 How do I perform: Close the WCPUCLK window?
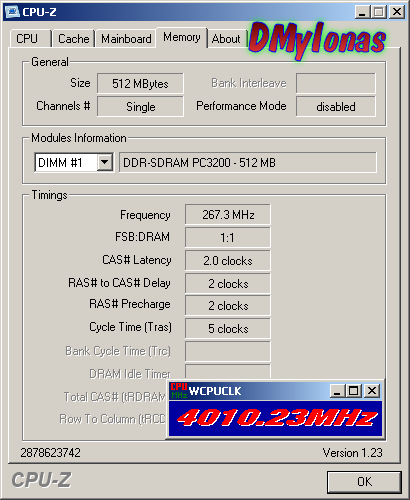point(372,391)
